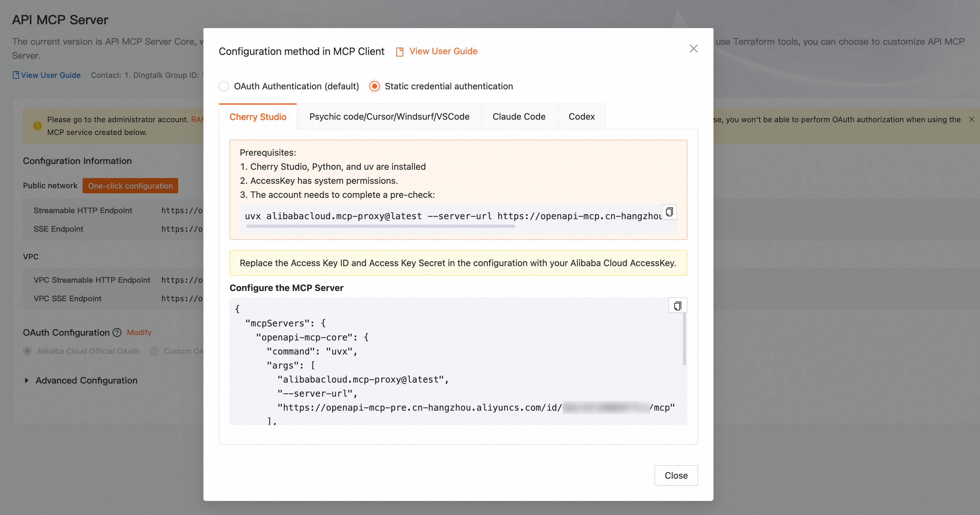
Task: Open the OAuth Configuration help tooltip icon
Action: (x=117, y=333)
